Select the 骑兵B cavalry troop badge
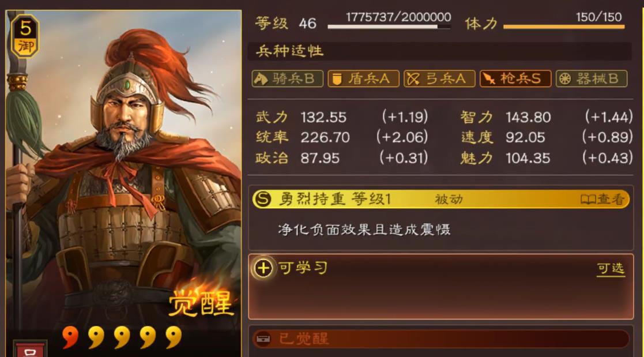 (287, 78)
